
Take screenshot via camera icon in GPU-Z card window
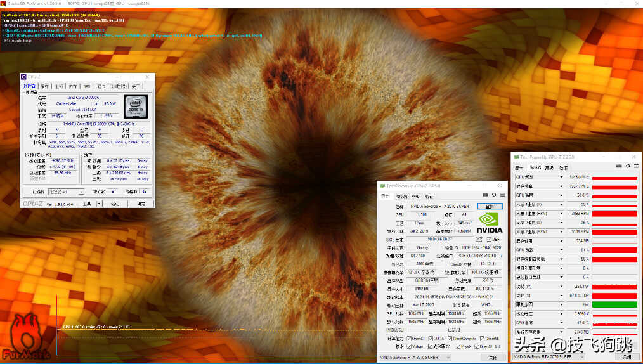484,195
